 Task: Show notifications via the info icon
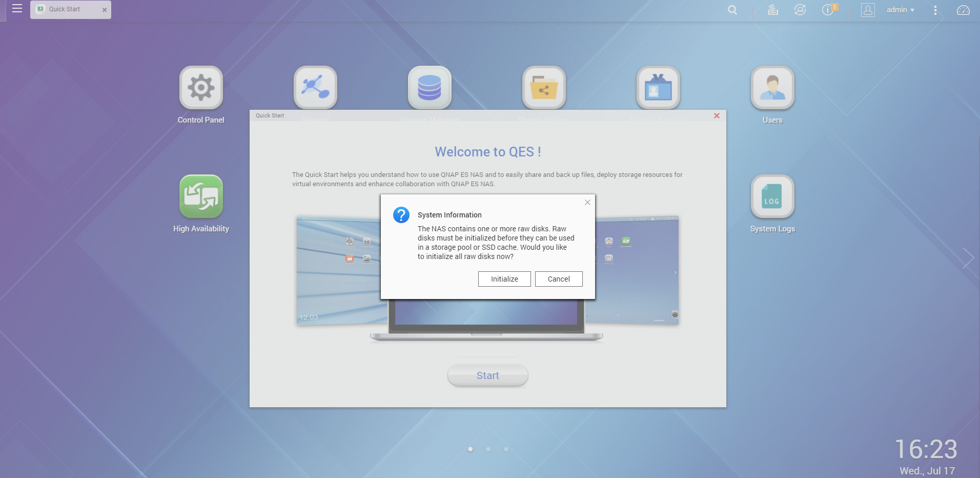(828, 10)
